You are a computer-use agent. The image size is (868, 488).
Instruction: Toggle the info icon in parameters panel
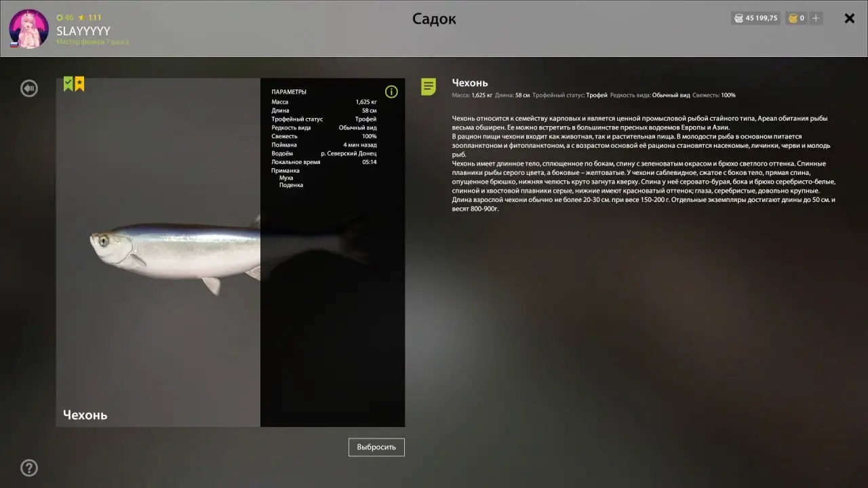[x=391, y=91]
